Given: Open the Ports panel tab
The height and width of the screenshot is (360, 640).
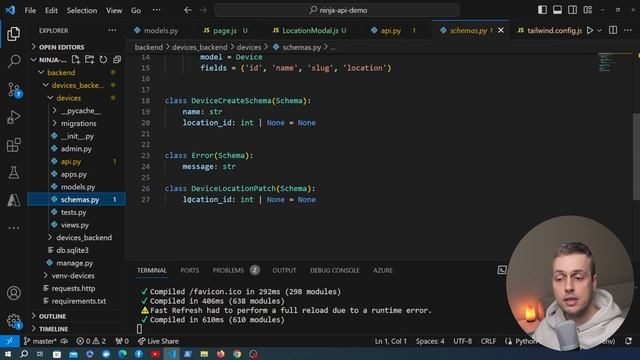Looking at the screenshot, I should coord(189,270).
